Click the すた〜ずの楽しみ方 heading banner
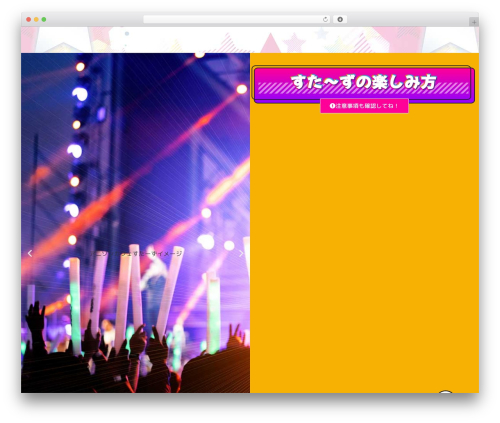The image size is (500, 423). click(363, 84)
